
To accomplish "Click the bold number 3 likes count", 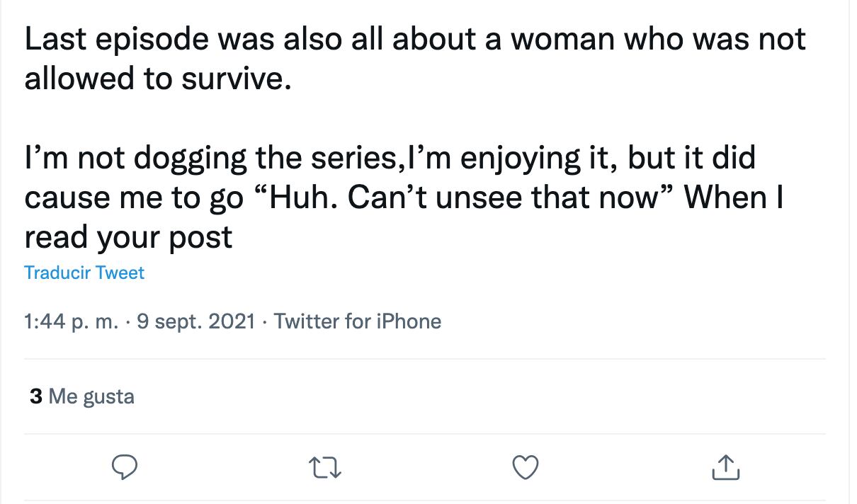I will click(x=35, y=396).
